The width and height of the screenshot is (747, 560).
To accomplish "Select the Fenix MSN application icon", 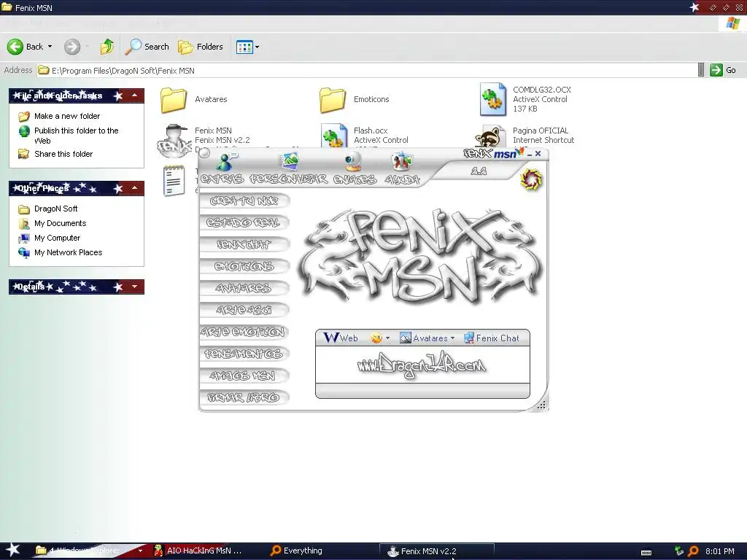I will (175, 139).
